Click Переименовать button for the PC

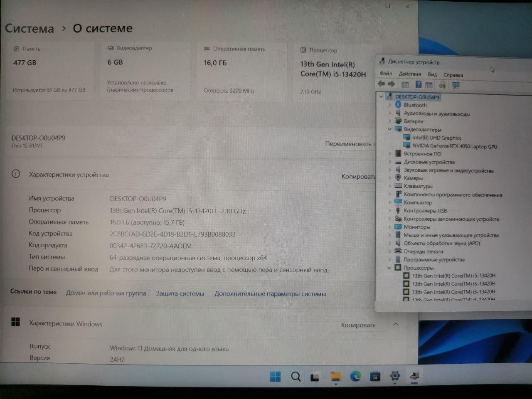pyautogui.click(x=348, y=144)
